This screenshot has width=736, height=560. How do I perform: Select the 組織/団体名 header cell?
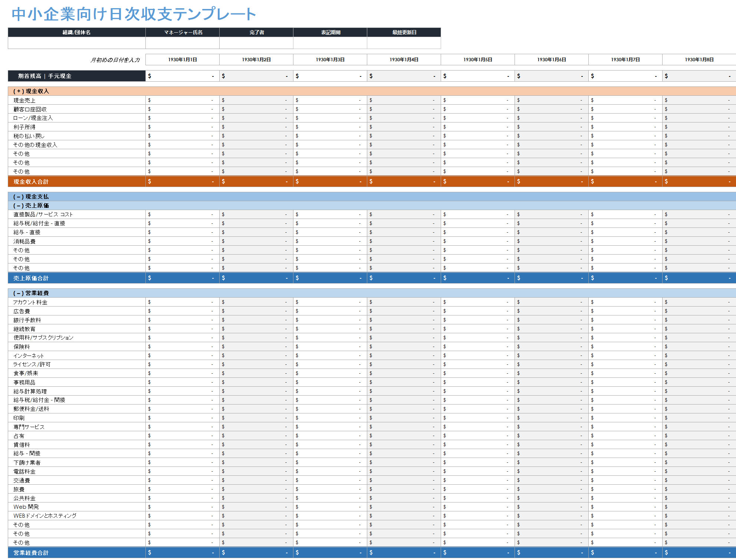coord(77,32)
